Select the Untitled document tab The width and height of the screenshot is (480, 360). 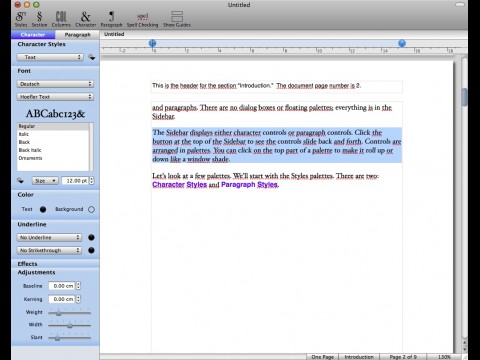click(x=114, y=34)
